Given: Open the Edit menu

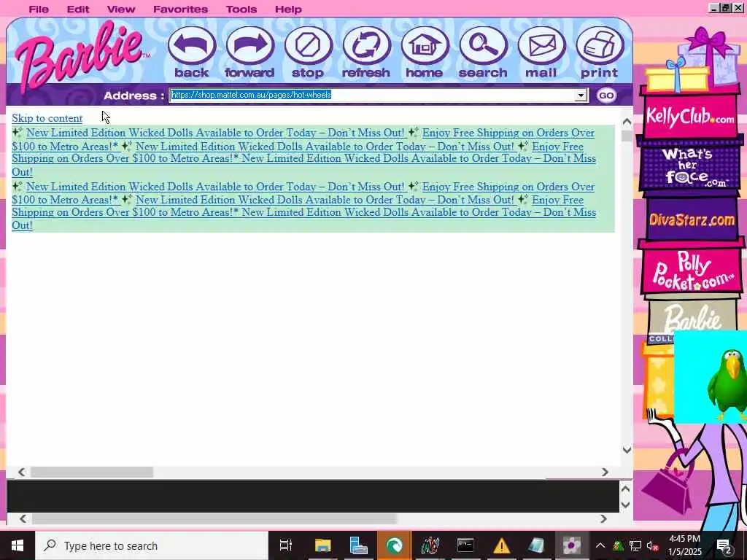Looking at the screenshot, I should coord(78,9).
